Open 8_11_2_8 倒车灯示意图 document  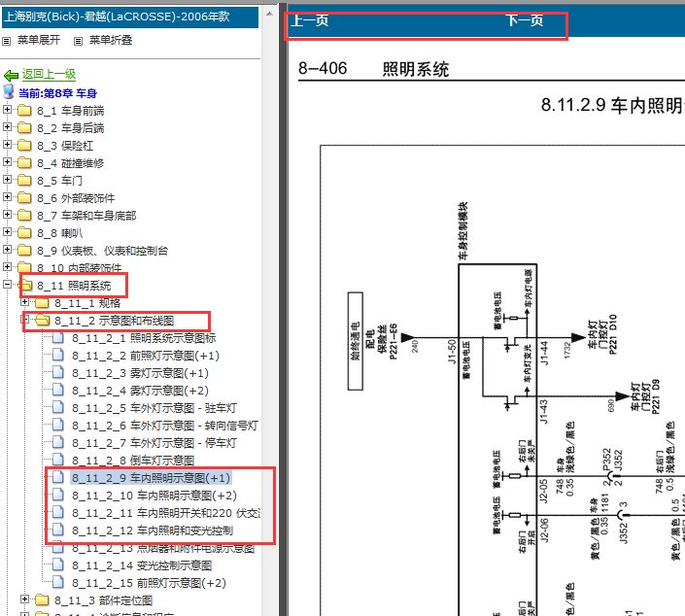coord(133,461)
